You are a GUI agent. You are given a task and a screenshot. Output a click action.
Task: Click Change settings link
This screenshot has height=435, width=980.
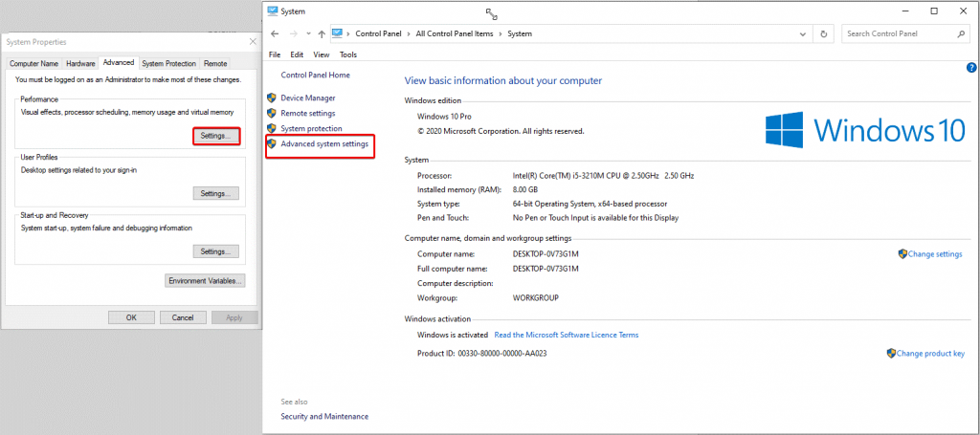[x=935, y=254]
